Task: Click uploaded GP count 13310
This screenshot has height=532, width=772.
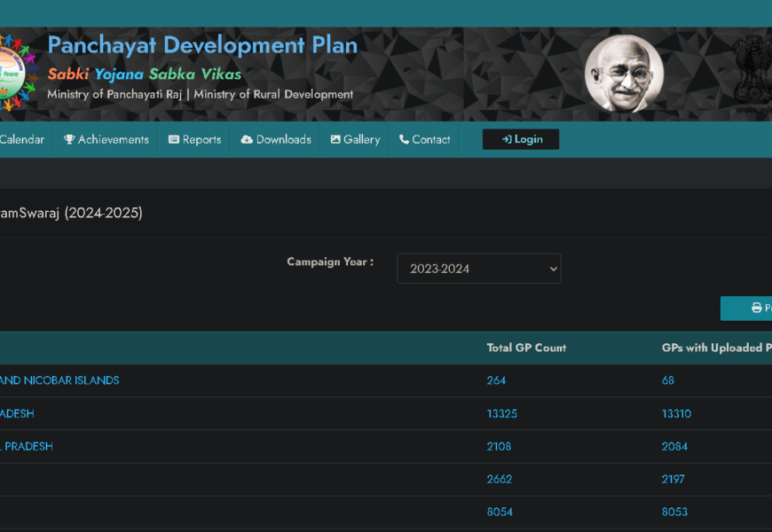Action: (676, 413)
